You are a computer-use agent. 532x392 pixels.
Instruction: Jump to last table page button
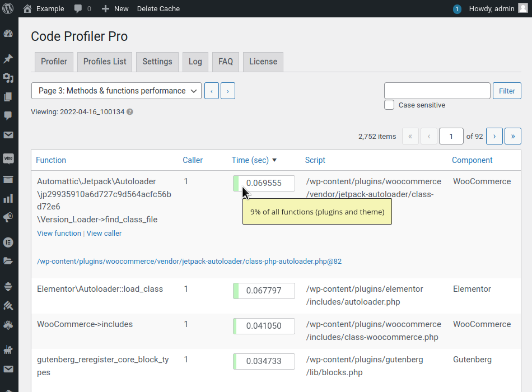click(513, 136)
